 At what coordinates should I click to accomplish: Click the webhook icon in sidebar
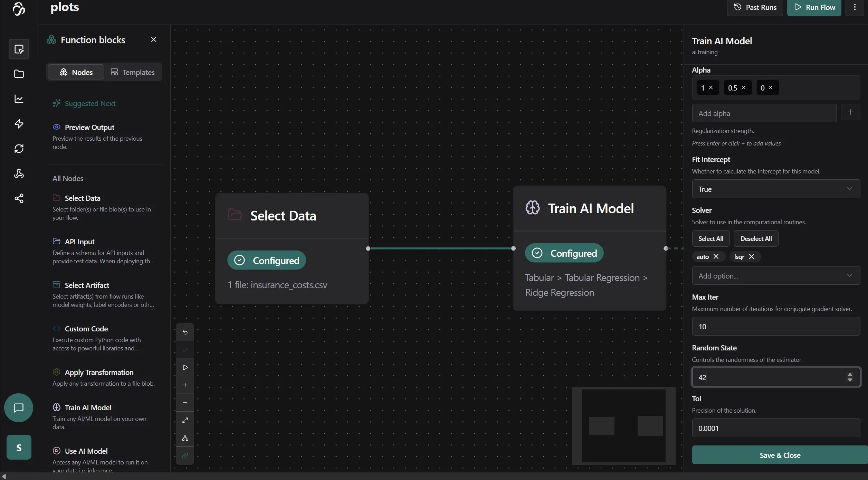coord(19,173)
